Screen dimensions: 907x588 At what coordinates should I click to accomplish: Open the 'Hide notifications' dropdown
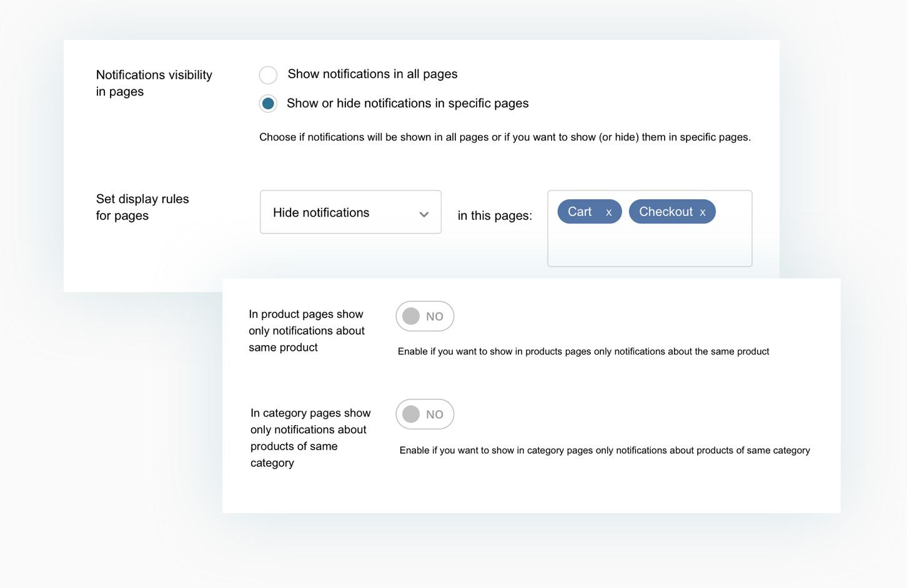coord(350,212)
